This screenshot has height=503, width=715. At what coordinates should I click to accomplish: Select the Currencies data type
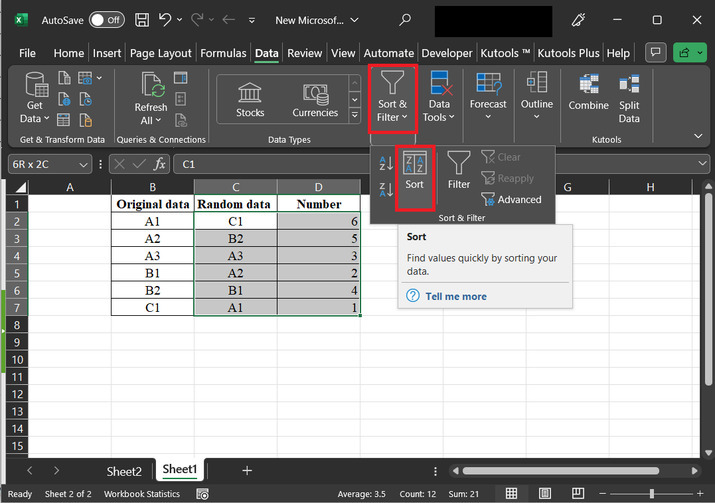tap(315, 99)
